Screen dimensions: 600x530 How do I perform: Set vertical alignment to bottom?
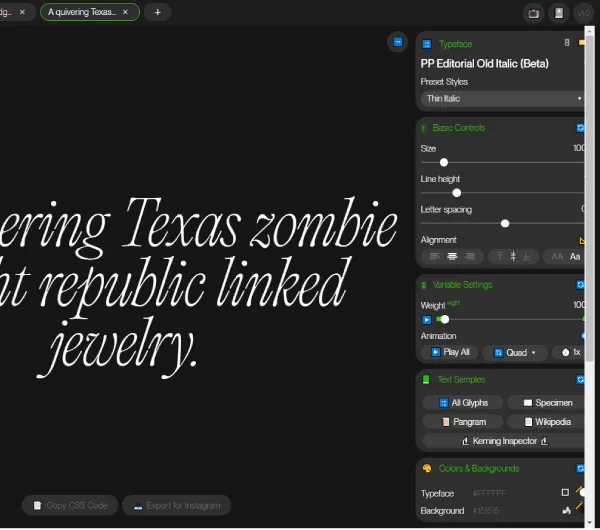pyautogui.click(x=526, y=256)
